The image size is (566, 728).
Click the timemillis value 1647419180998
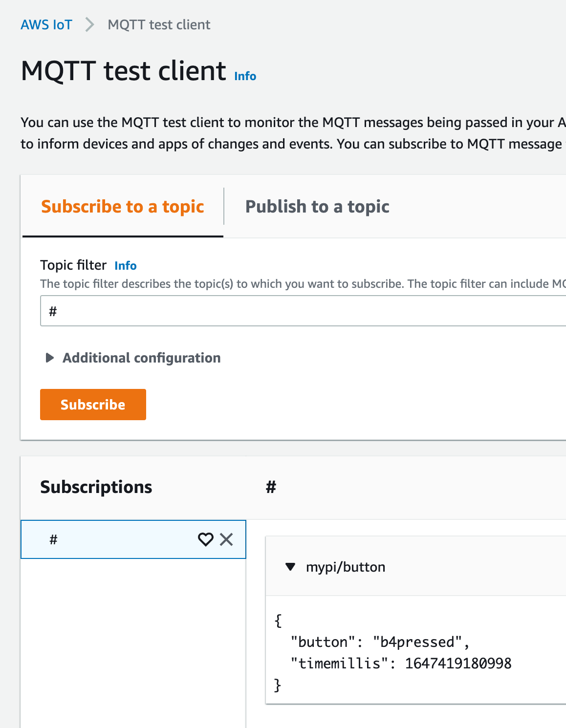(458, 664)
